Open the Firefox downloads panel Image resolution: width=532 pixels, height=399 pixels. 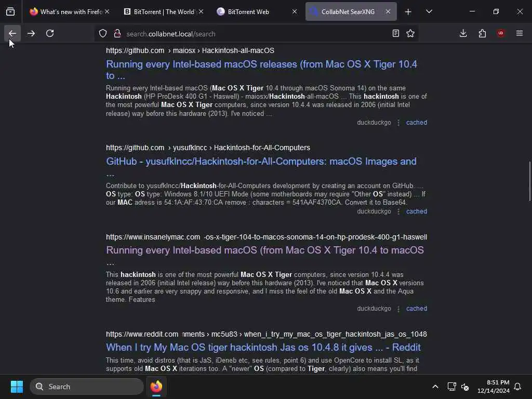click(463, 33)
